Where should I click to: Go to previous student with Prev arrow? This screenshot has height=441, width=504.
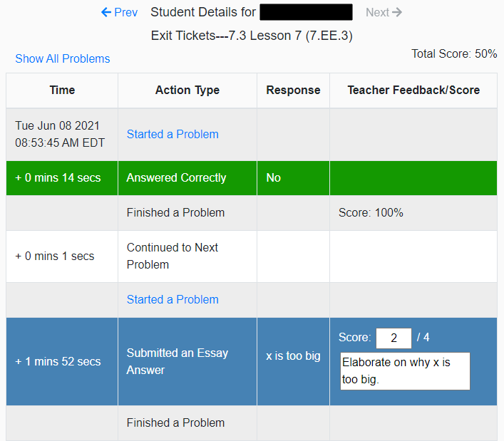click(119, 12)
